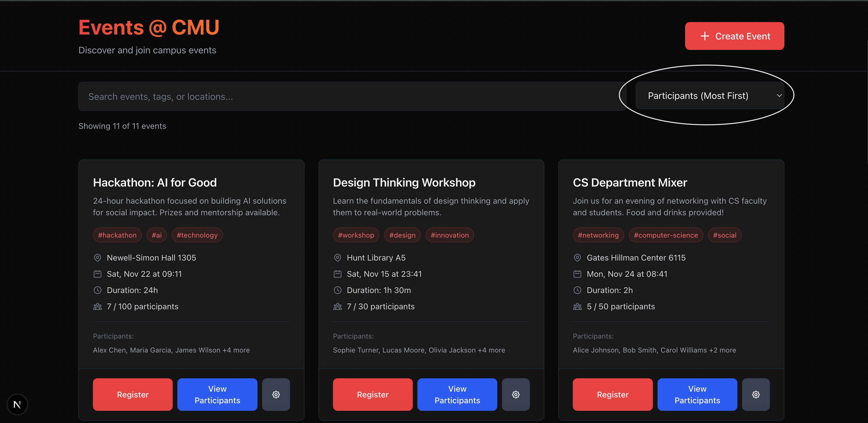
Task: Click clock icon beside Duration: 24h
Action: point(97,290)
